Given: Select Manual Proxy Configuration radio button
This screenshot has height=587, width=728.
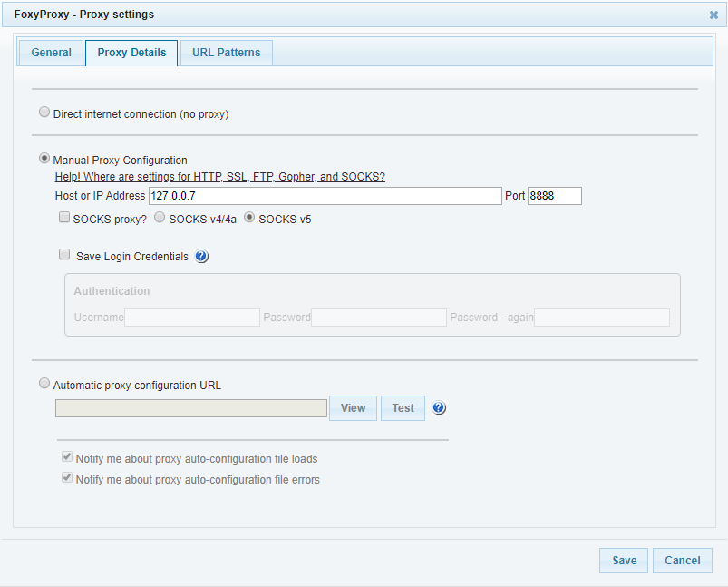Looking at the screenshot, I should (x=44, y=159).
